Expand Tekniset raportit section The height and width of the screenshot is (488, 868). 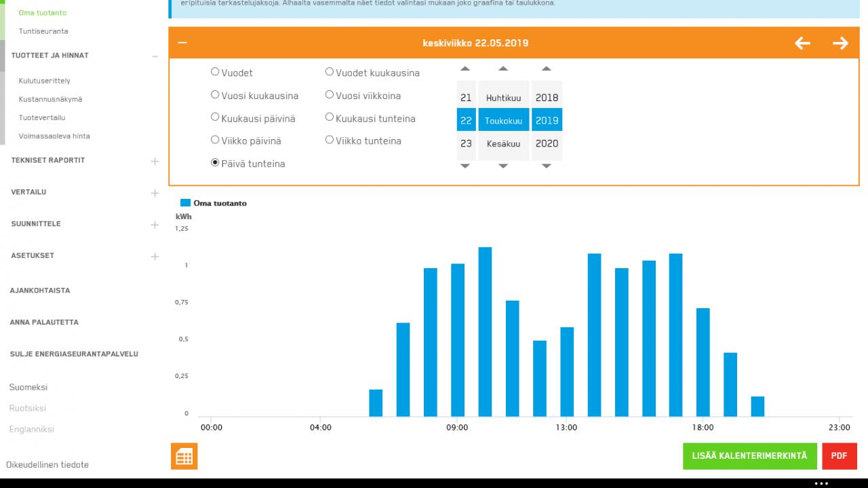pos(155,161)
